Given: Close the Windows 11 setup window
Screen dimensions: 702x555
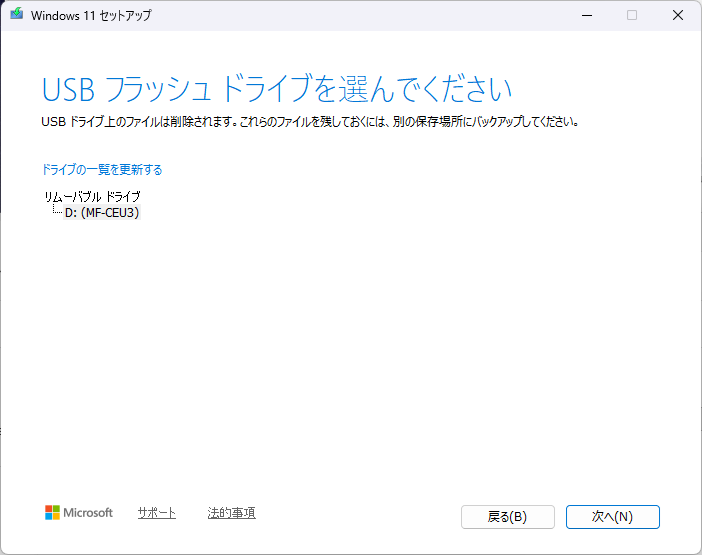Looking at the screenshot, I should (678, 15).
